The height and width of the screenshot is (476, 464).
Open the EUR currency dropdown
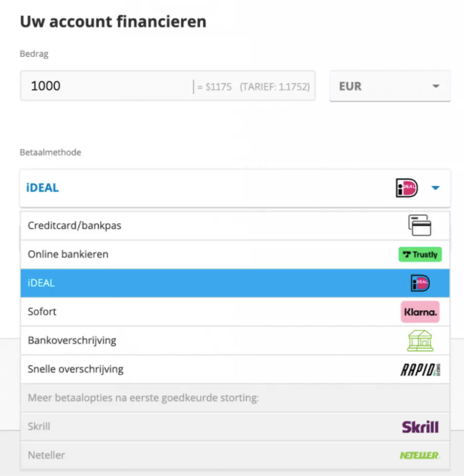[390, 86]
